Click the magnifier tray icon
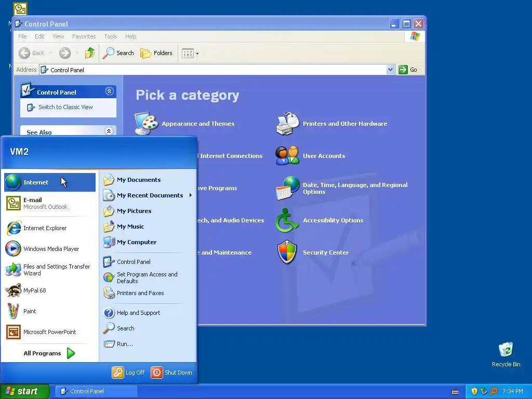The width and height of the screenshot is (532, 399). click(x=494, y=391)
